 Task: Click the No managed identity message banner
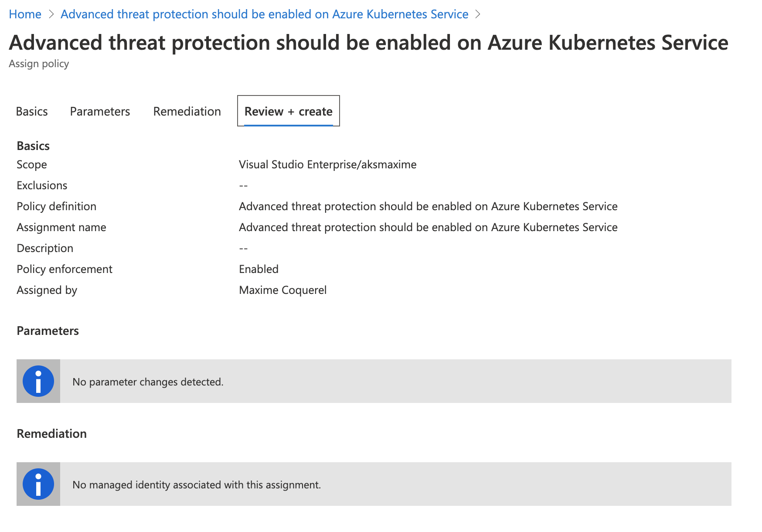196,484
